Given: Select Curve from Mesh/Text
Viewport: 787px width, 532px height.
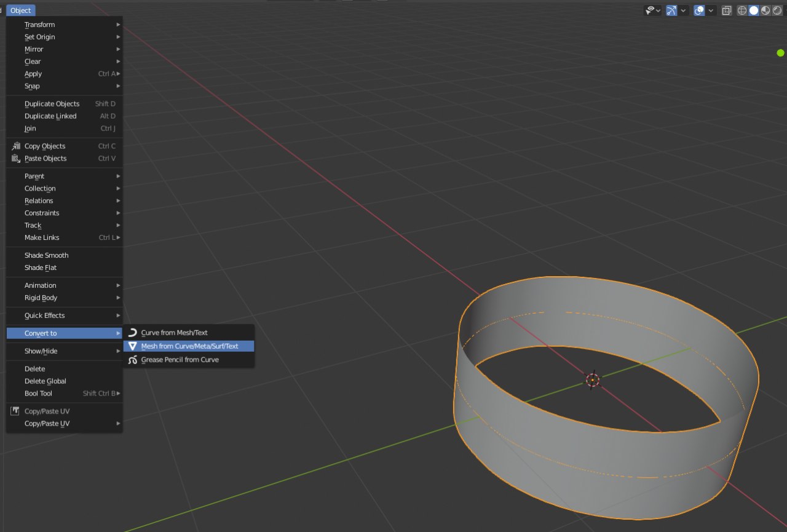Looking at the screenshot, I should click(x=189, y=333).
